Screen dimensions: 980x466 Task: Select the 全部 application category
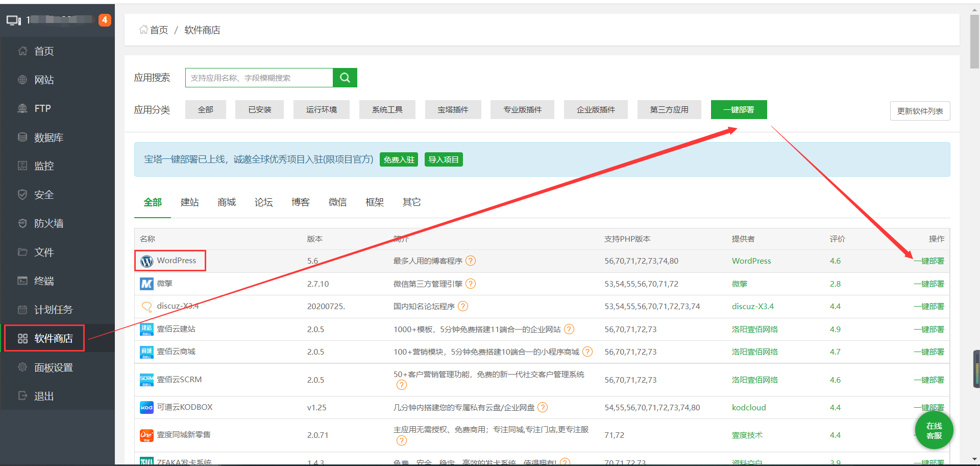[206, 109]
